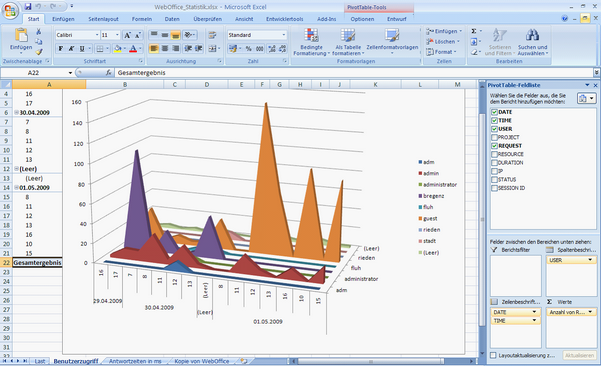Open the Antwortzeiten in ms sheet

[x=135, y=361]
